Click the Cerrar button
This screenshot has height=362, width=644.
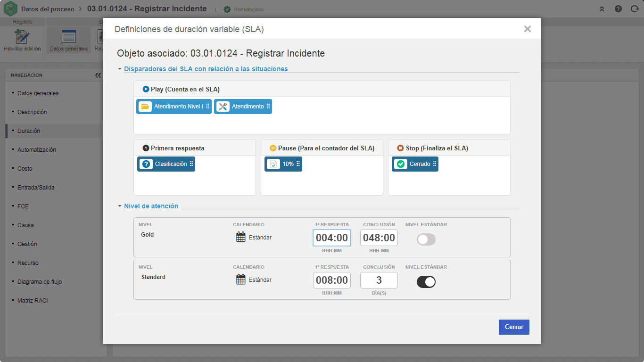click(x=514, y=327)
